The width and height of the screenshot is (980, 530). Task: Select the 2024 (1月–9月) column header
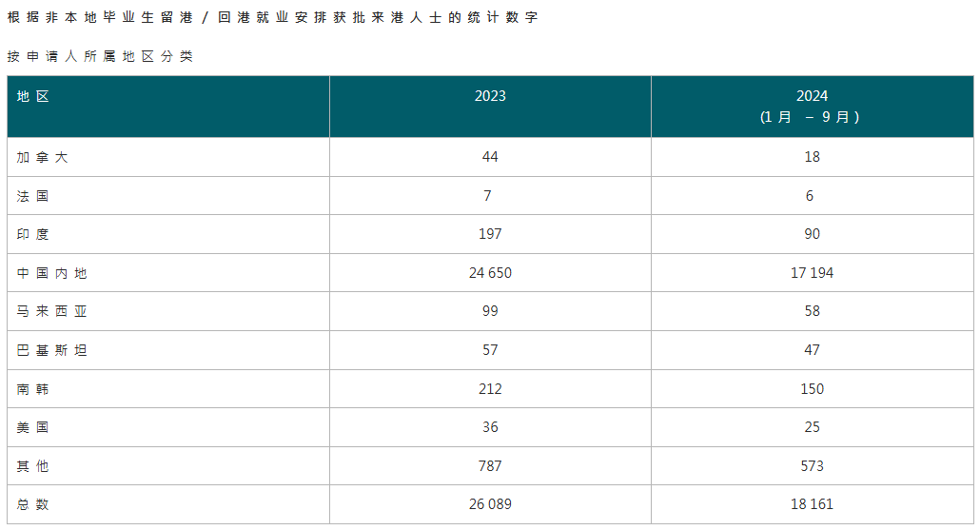812,107
